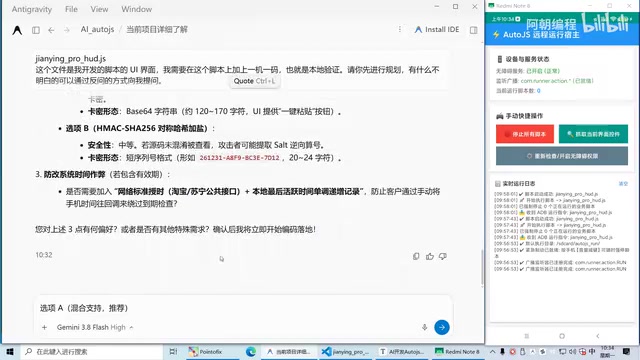Open Microsoft Edge from taskbar

point(251,351)
